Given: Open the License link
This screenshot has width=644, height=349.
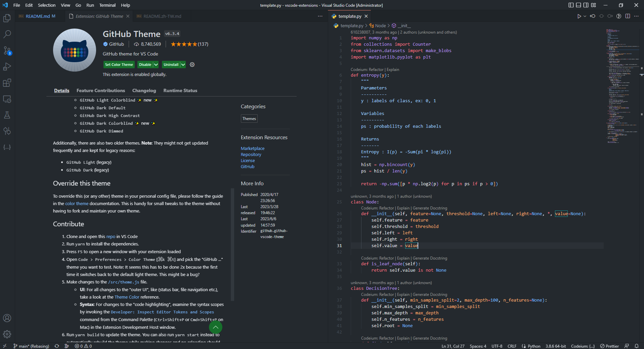Looking at the screenshot, I should point(248,160).
